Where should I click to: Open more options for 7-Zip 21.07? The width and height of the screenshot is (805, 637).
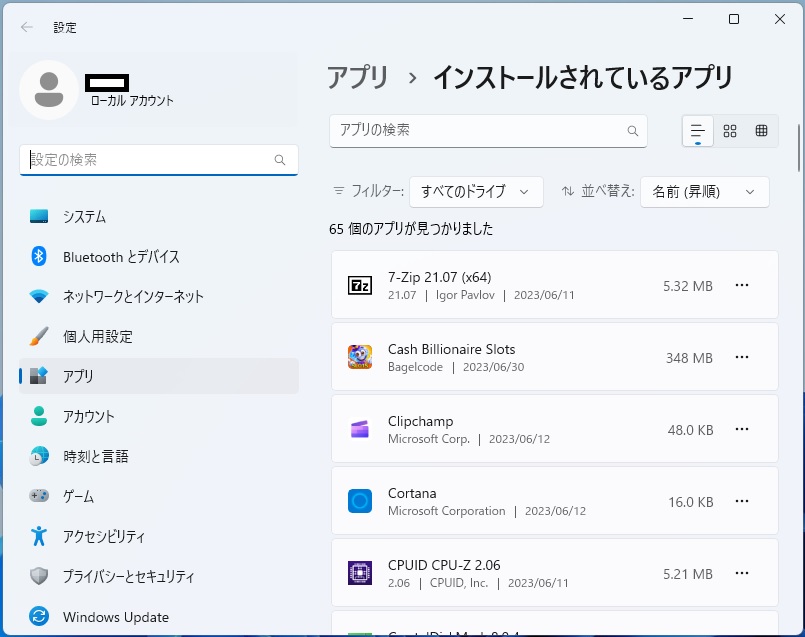[742, 285]
